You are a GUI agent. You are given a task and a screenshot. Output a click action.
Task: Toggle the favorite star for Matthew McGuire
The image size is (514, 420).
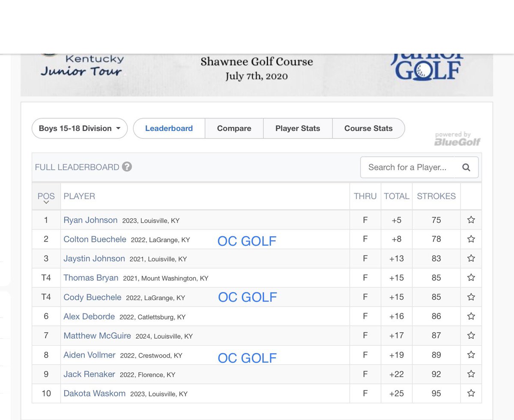[471, 335]
